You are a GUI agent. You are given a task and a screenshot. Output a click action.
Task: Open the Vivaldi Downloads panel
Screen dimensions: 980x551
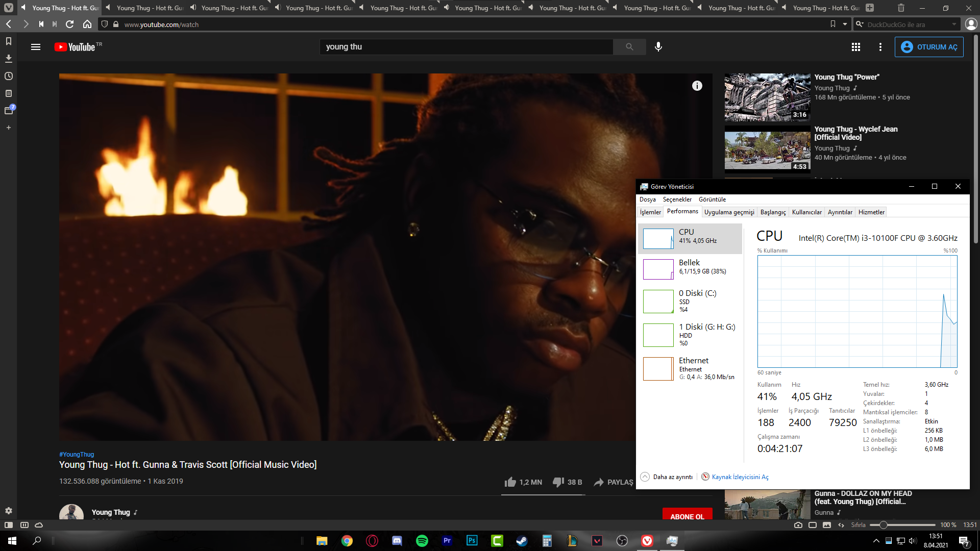coord(9,59)
